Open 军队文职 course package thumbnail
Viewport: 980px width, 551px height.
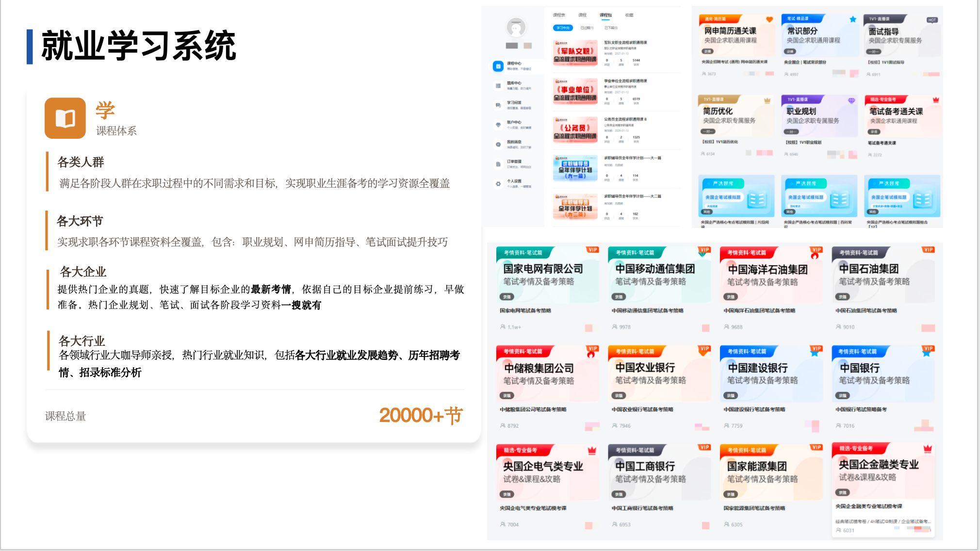[575, 53]
